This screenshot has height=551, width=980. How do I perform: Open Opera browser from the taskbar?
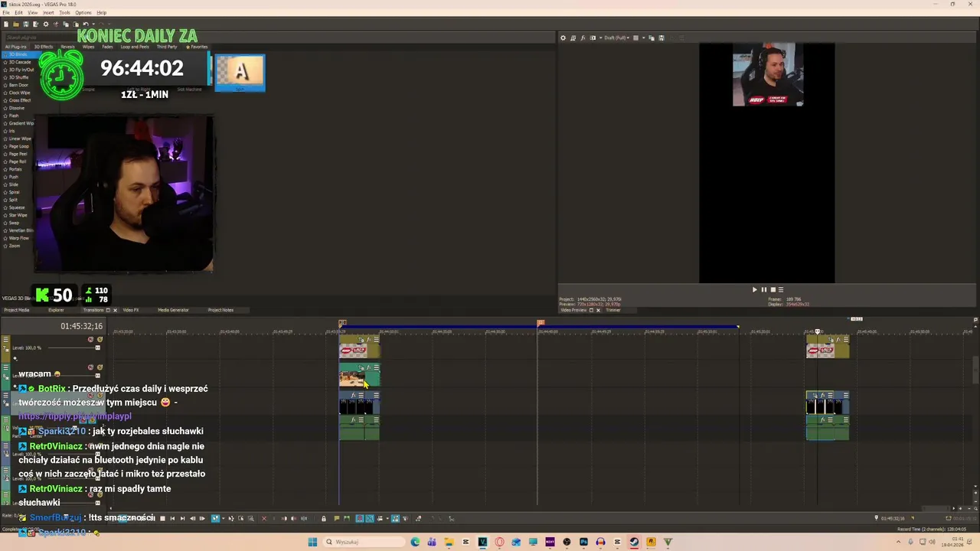[500, 542]
